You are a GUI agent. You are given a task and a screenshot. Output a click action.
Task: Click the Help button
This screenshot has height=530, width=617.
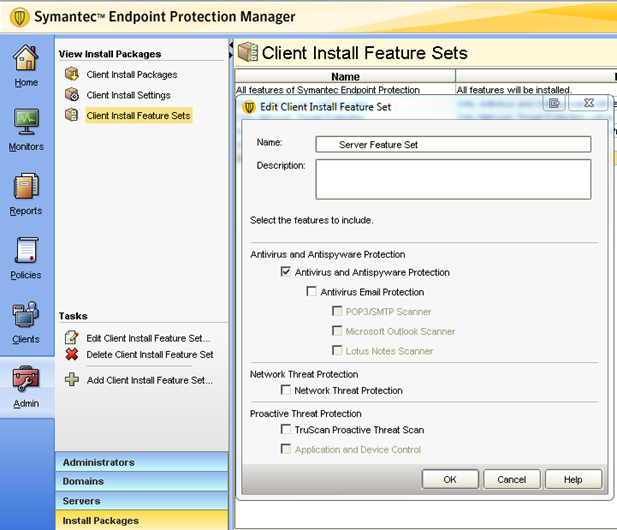tap(573, 479)
